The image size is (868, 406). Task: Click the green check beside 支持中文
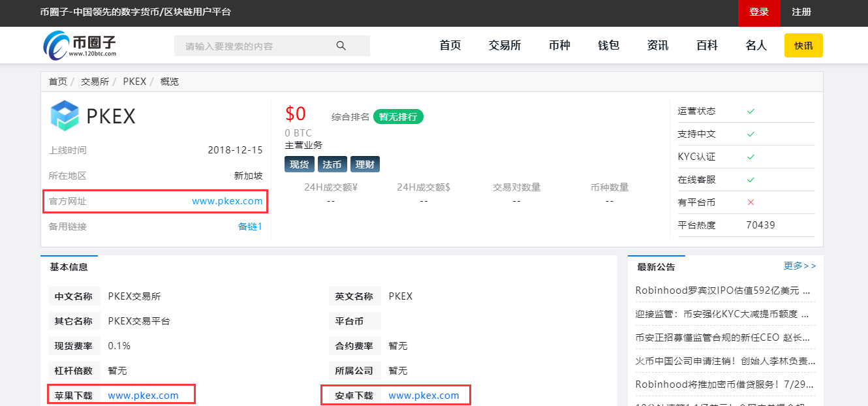[751, 134]
